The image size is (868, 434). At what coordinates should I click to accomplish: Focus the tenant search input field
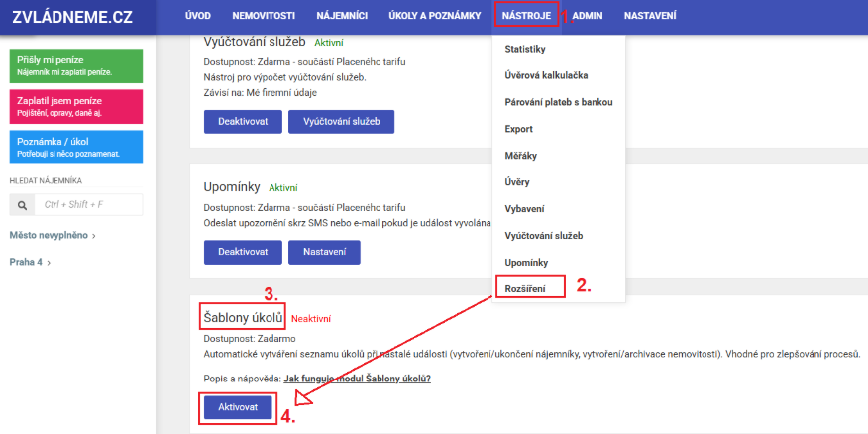click(x=89, y=204)
